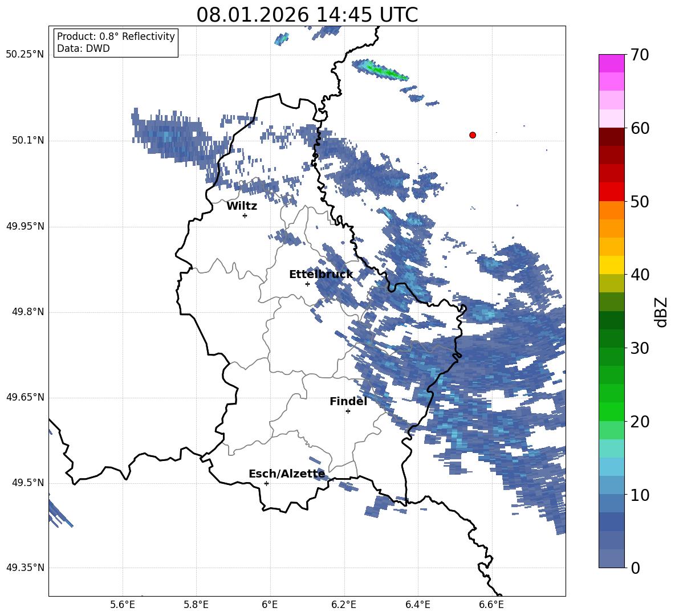Click colorbar tick label '60'
This screenshot has height=616, width=675.
point(640,128)
